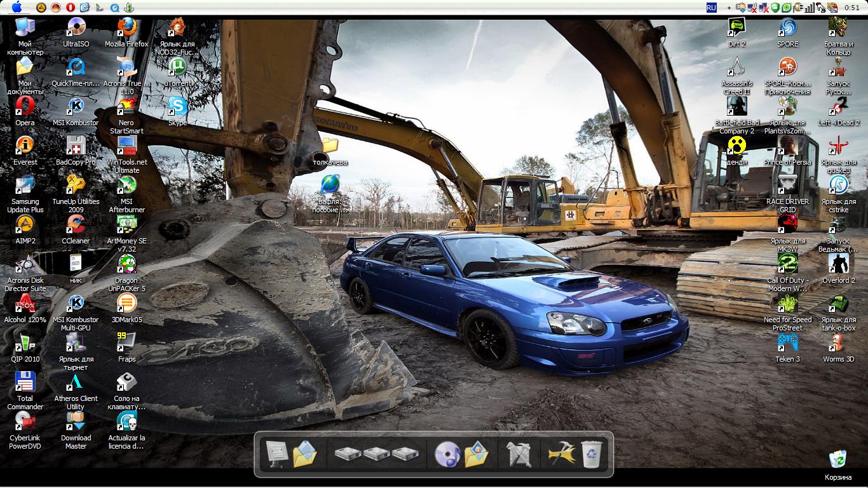Open the Корзина recycle bin on desktop
This screenshot has height=488, width=868.
coord(837,460)
